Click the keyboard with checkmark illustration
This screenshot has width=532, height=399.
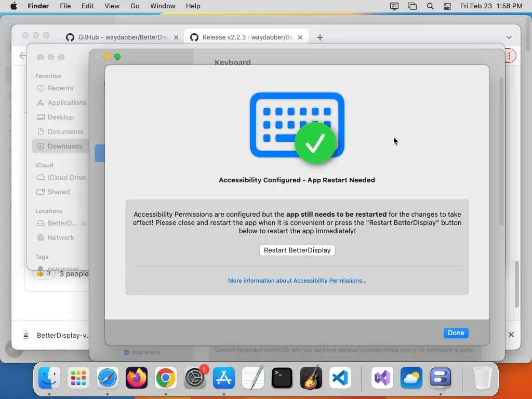[297, 128]
